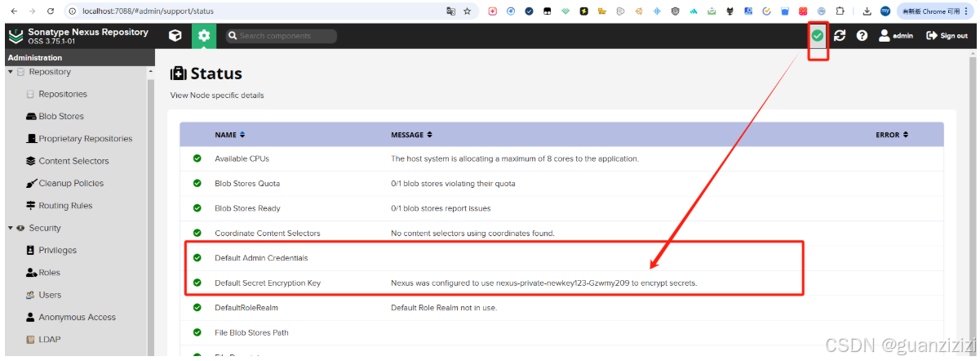Click the Blob Stores Quota check icon
Viewport: 980px width, 361px height.
click(197, 183)
